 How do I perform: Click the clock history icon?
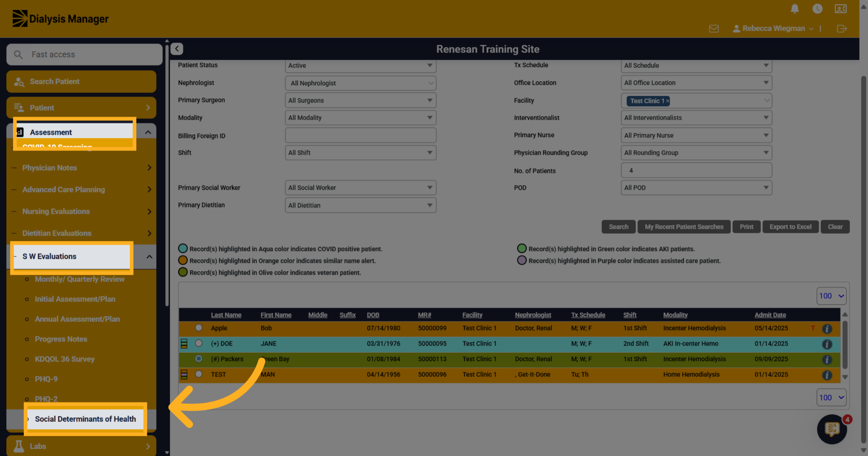[817, 9]
